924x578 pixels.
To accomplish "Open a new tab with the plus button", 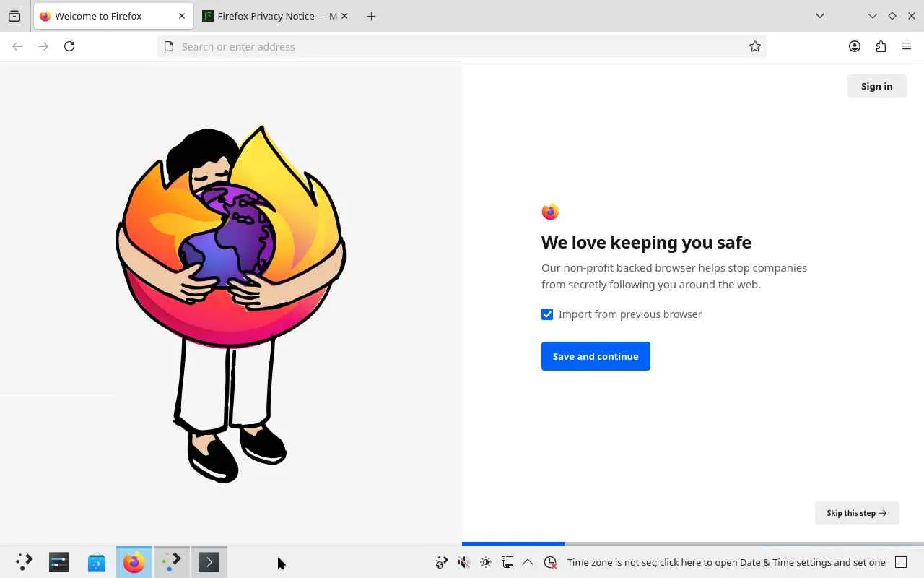I will point(371,16).
